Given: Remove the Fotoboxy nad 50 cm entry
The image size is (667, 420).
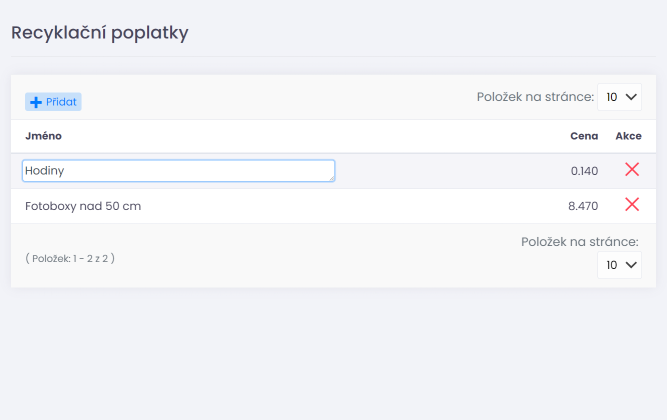Looking at the screenshot, I should pyautogui.click(x=632, y=205).
